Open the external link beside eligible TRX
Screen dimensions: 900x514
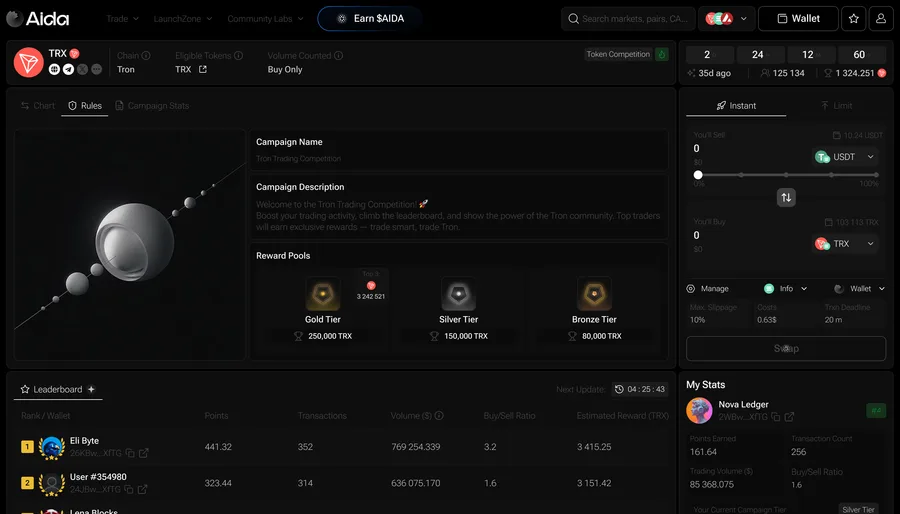(203, 69)
